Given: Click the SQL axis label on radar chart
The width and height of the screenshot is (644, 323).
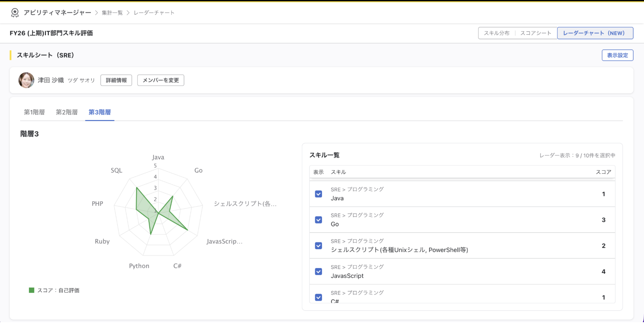Looking at the screenshot, I should (x=117, y=170).
